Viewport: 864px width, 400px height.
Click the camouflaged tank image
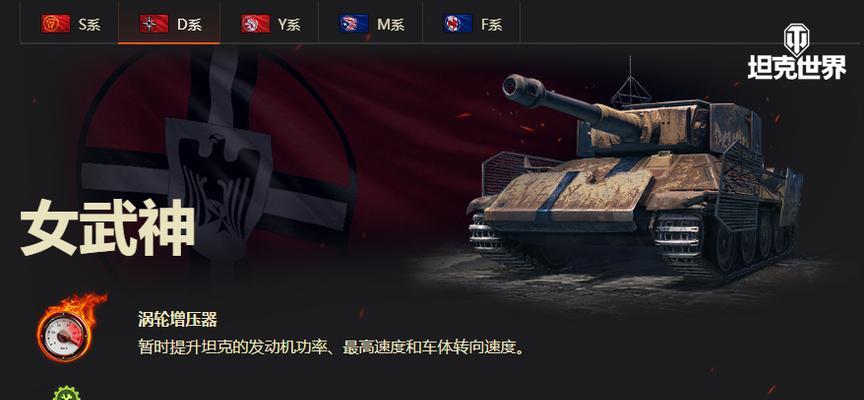pos(634,176)
